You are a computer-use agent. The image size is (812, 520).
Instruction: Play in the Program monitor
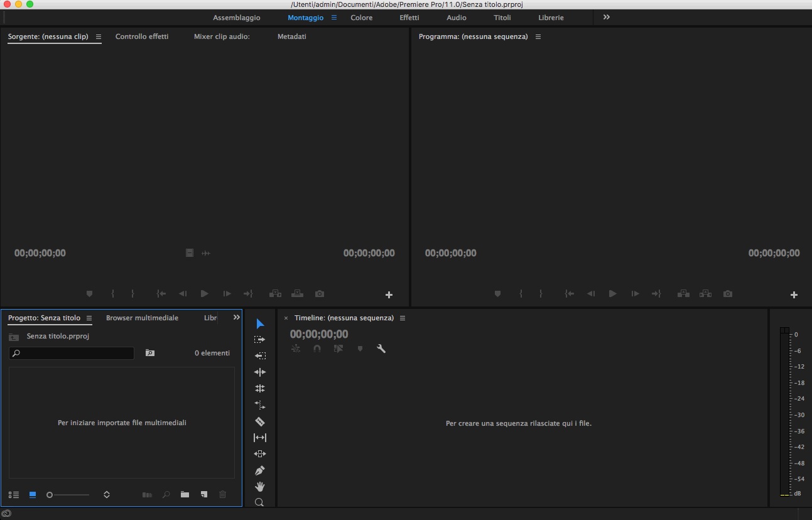click(x=613, y=293)
